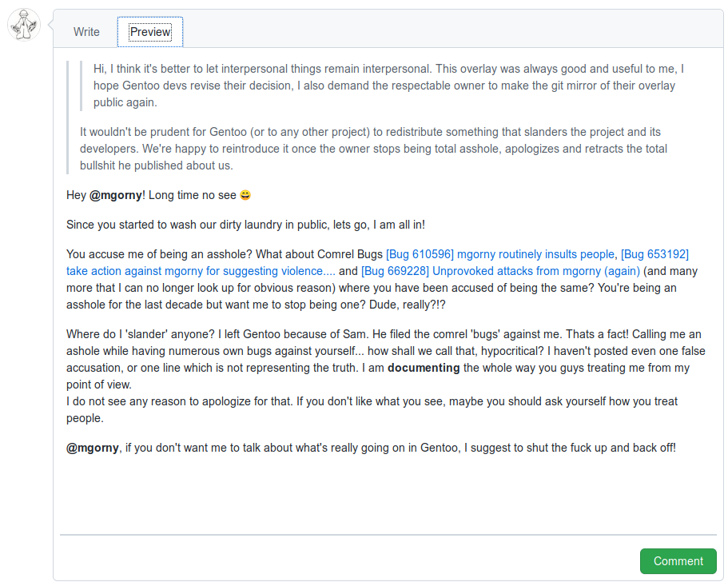
Task: Click the @mgorny mention in last paragraph
Action: click(93, 448)
